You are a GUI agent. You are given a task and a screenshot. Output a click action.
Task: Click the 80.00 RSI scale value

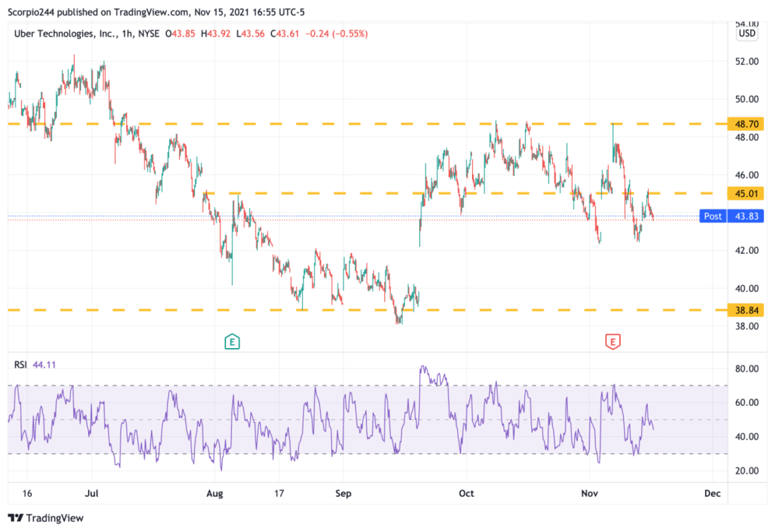tap(746, 369)
